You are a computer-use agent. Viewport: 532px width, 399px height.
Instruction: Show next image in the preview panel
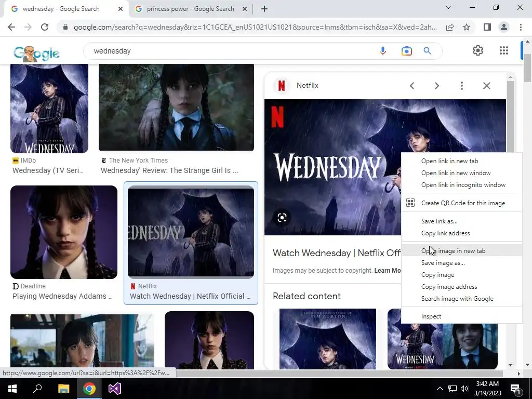click(436, 86)
